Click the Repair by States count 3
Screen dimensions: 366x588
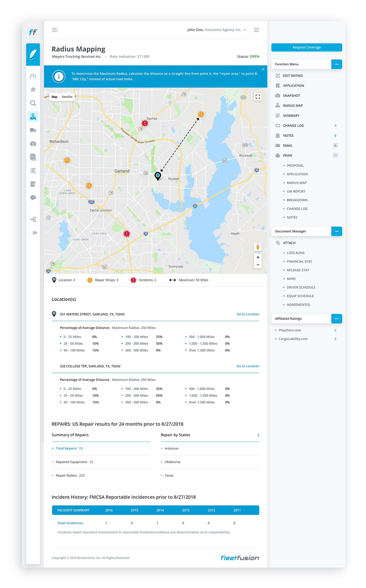click(258, 435)
